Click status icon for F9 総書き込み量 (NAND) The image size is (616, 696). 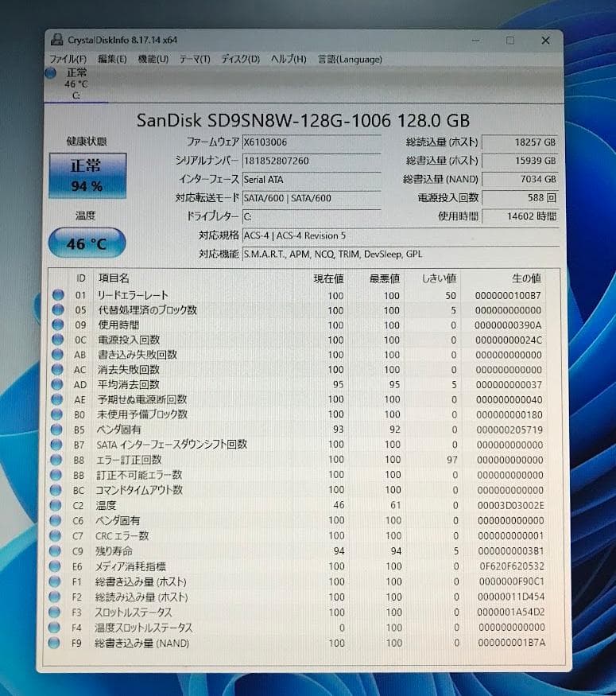pos(54,643)
